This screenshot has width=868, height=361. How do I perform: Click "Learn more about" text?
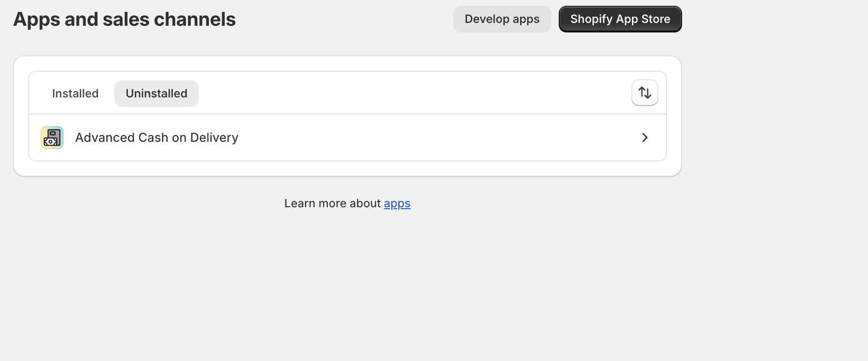332,203
